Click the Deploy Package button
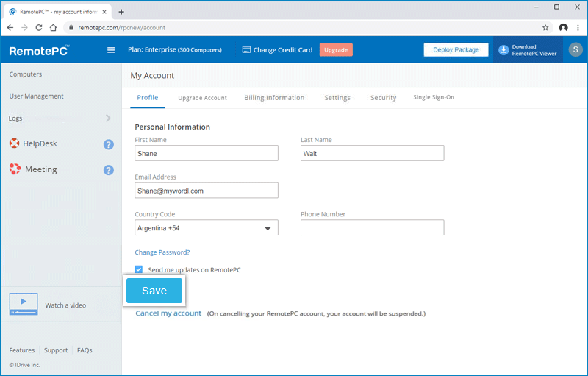 point(456,49)
